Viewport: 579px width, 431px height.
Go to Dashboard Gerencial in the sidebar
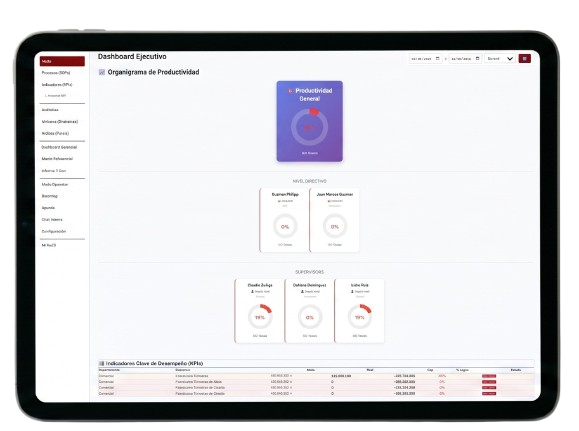tap(59, 147)
